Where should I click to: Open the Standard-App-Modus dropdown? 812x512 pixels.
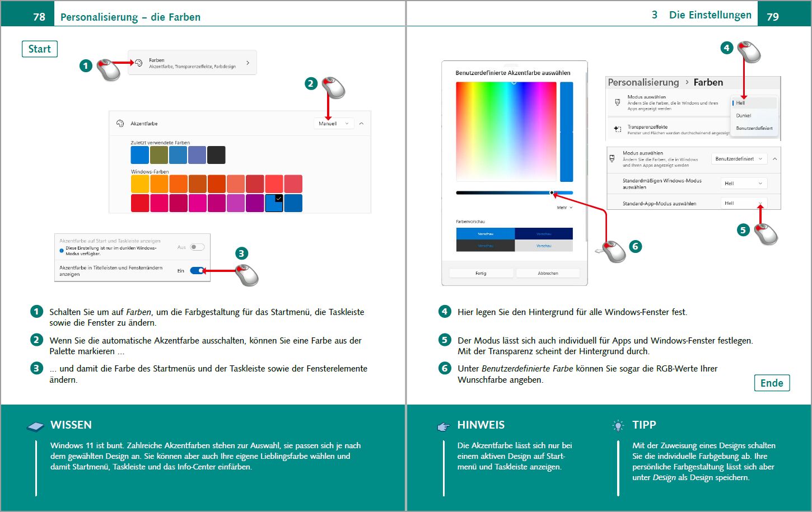tap(744, 203)
